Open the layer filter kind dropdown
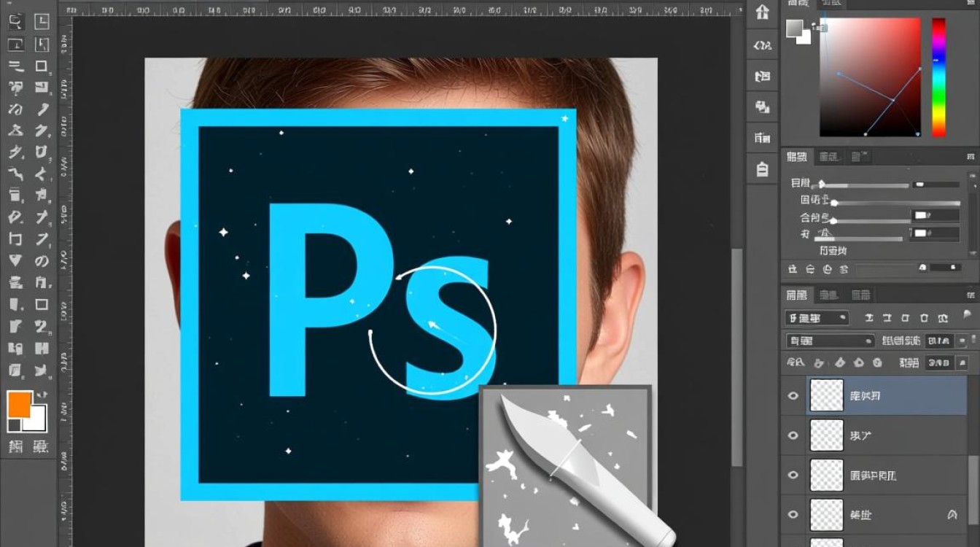This screenshot has height=547, width=980. (x=817, y=318)
